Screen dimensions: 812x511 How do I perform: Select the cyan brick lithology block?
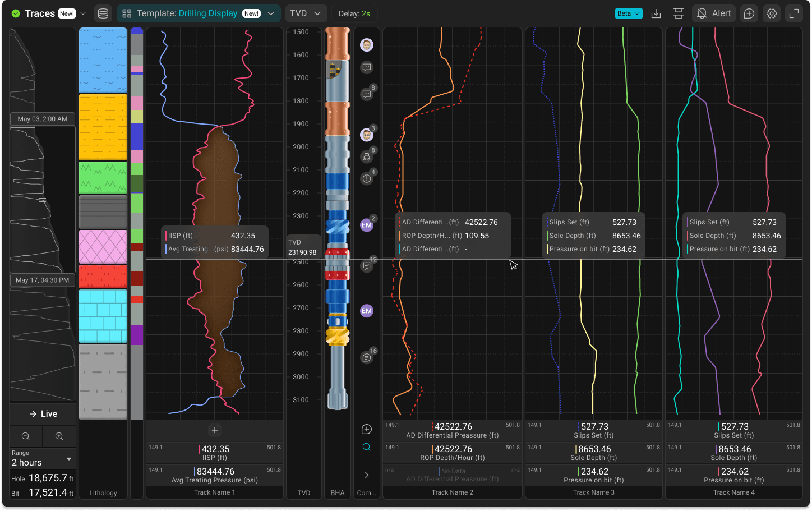point(103,316)
